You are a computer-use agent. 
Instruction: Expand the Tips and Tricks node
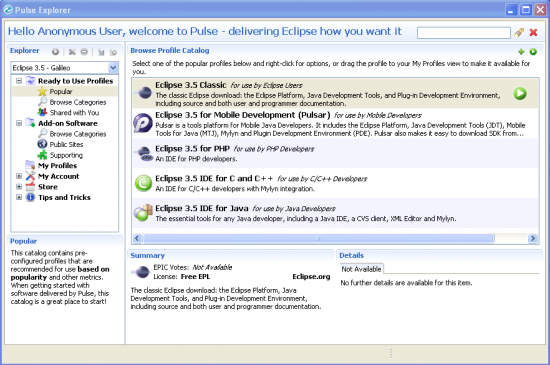(x=19, y=197)
